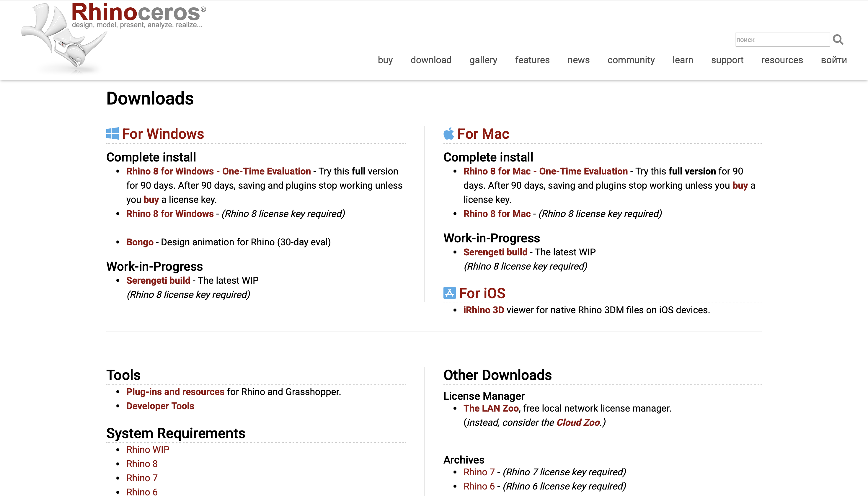The image size is (868, 496).
Task: Click the Apple logo icon
Action: [449, 133]
